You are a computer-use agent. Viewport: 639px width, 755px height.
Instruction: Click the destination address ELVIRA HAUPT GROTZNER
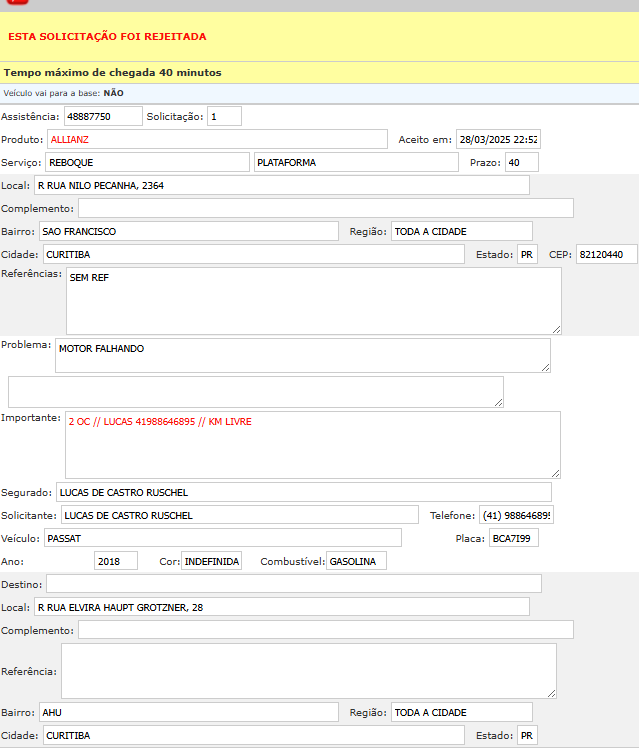280,606
